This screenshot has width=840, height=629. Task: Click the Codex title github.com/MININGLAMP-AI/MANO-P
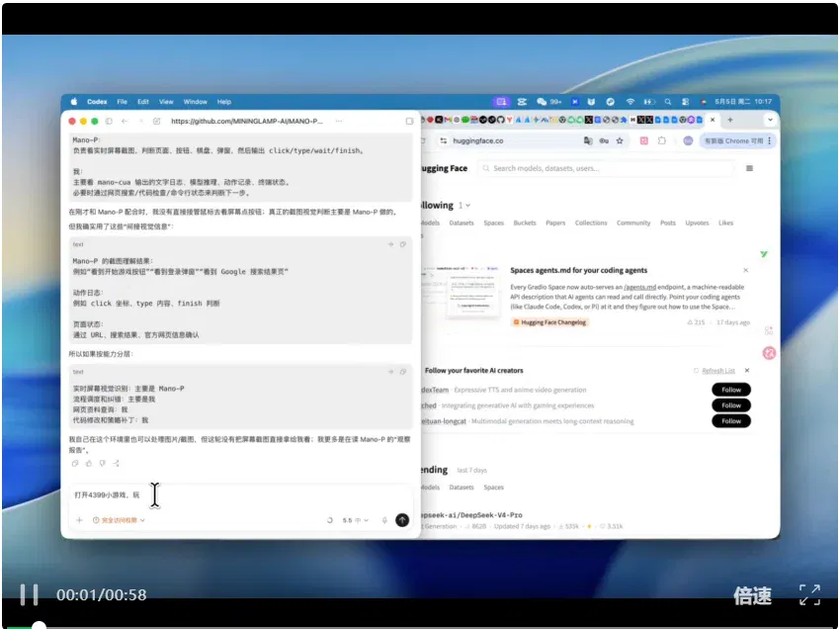247,122
